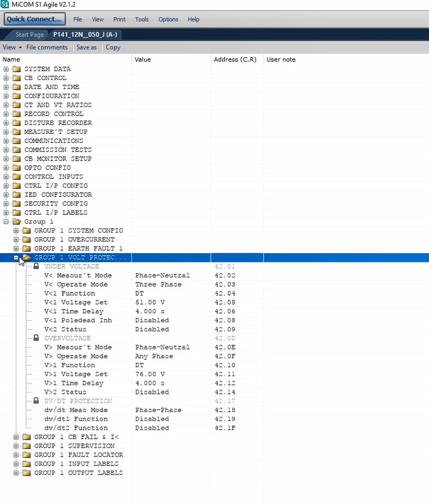Open the Print menu
The width and height of the screenshot is (429, 504).
tap(119, 19)
